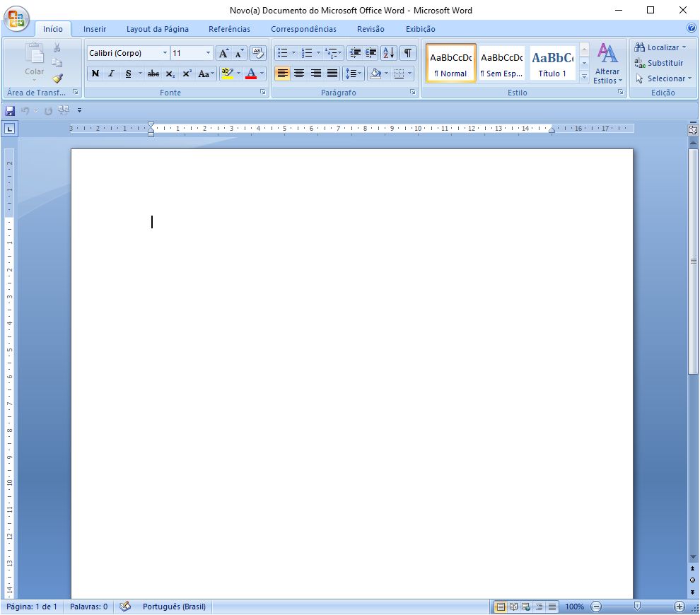Viewport: 700px width, 615px height.
Task: Click the Localizar button
Action: click(x=660, y=47)
